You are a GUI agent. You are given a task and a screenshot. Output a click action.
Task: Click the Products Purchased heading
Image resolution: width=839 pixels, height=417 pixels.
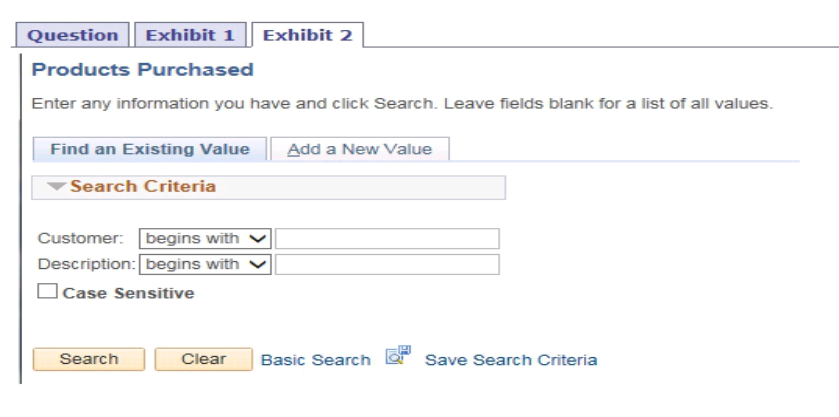click(x=143, y=70)
